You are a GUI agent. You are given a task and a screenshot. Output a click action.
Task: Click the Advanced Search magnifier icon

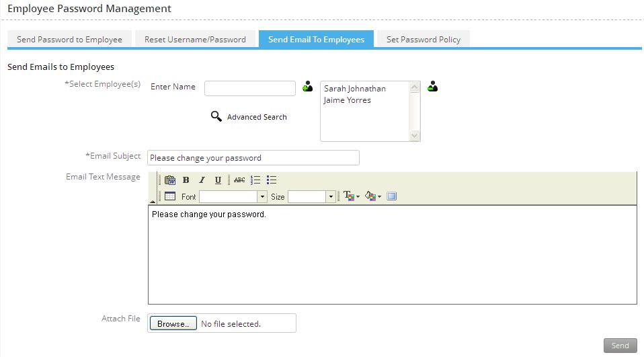216,116
